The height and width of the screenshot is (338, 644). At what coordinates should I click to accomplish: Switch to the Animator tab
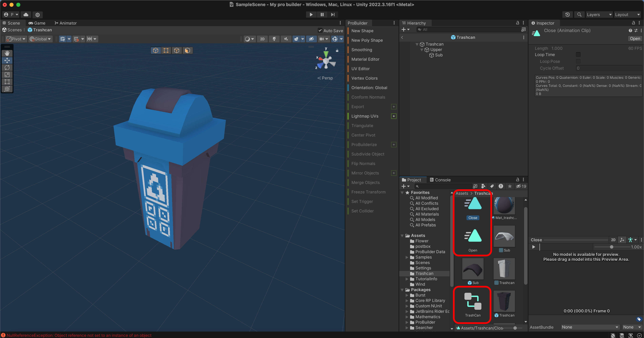66,23
